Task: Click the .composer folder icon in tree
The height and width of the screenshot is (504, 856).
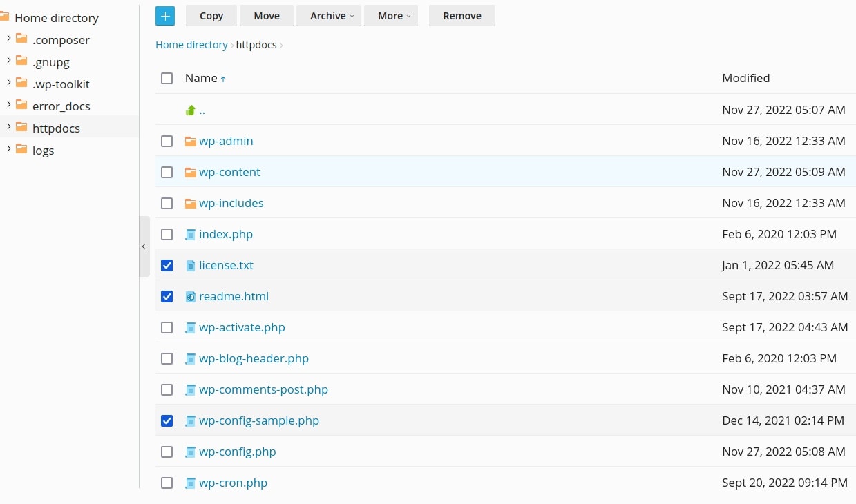Action: 21,39
